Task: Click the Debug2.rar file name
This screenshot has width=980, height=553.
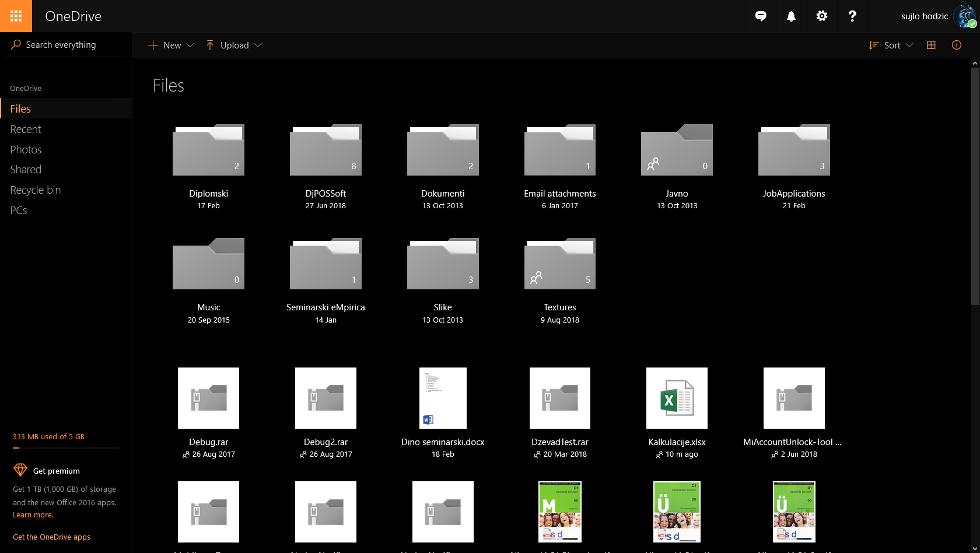Action: pos(325,442)
